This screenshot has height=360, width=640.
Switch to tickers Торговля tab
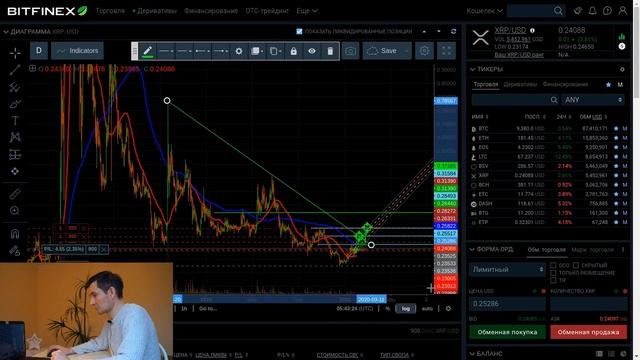[x=486, y=84]
